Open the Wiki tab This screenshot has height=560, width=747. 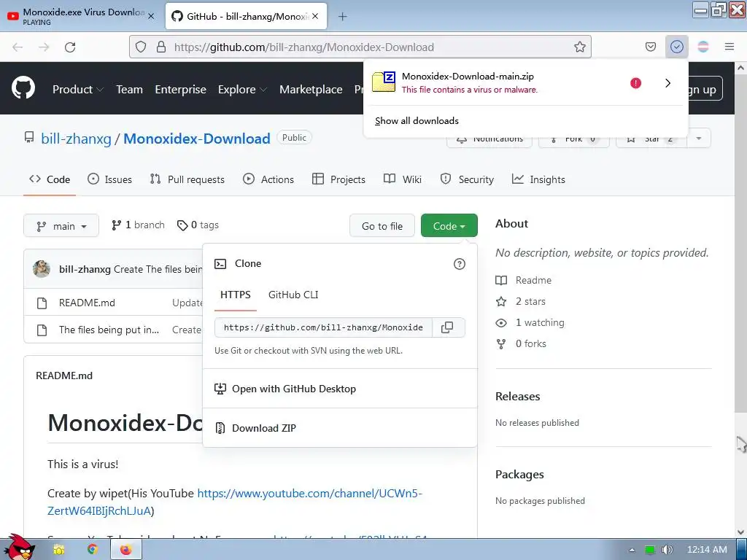403,179
